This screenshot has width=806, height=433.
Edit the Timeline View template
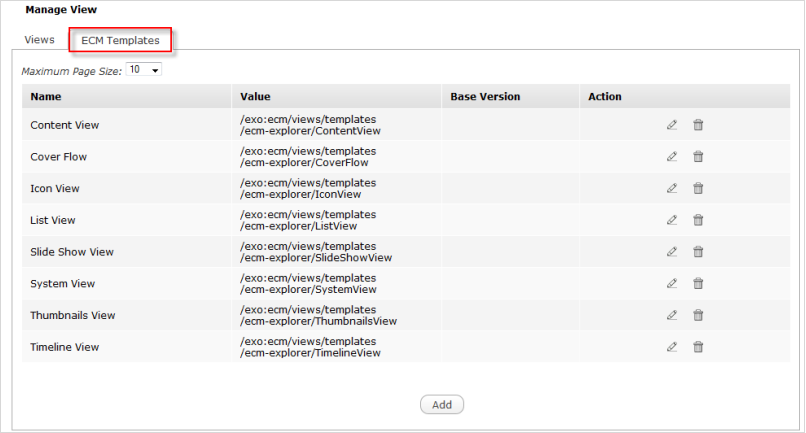coord(672,347)
